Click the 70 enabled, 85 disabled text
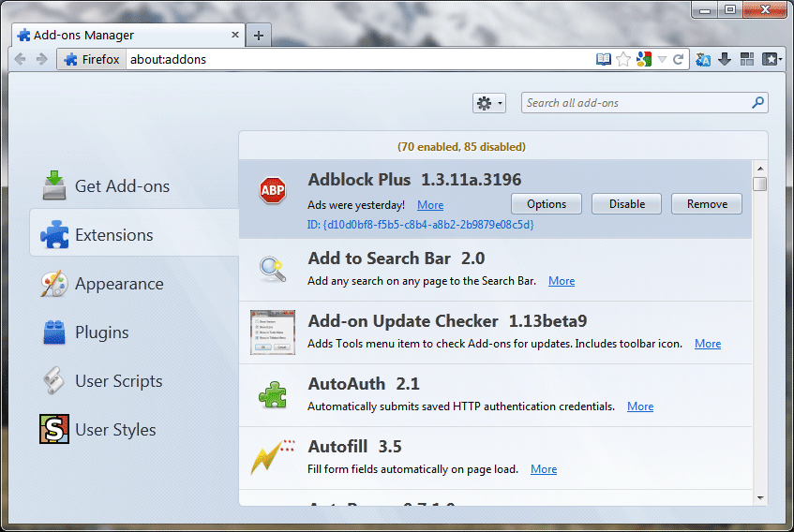 pyautogui.click(x=461, y=147)
